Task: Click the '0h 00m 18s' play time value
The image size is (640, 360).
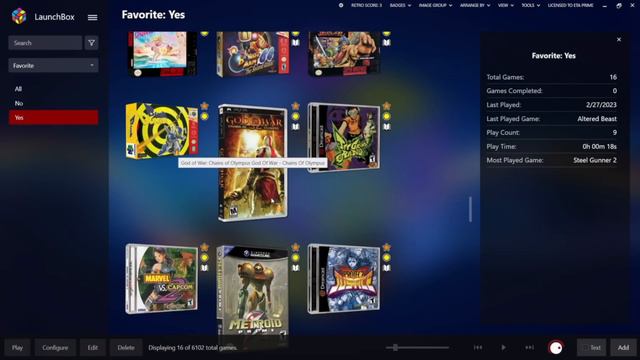Action: [599, 147]
